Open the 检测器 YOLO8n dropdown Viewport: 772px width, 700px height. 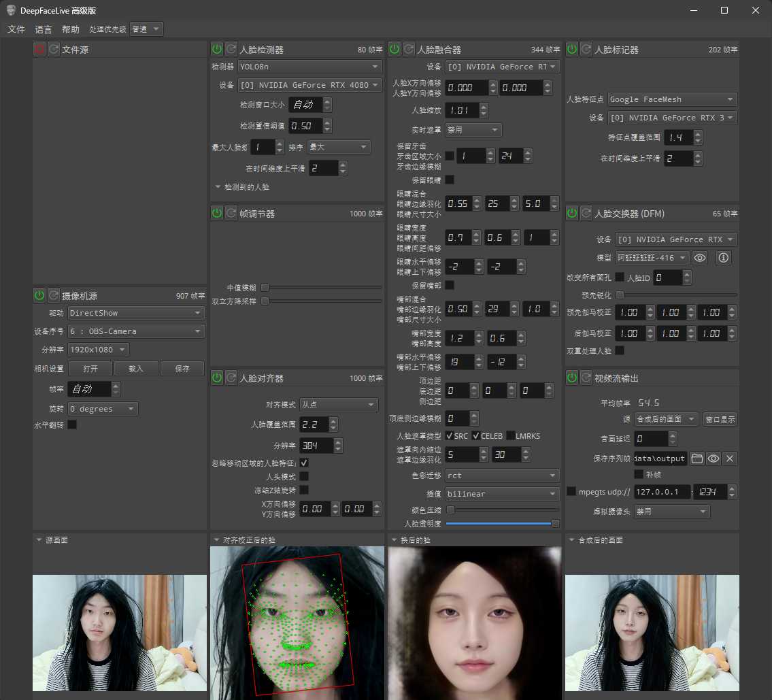(310, 67)
